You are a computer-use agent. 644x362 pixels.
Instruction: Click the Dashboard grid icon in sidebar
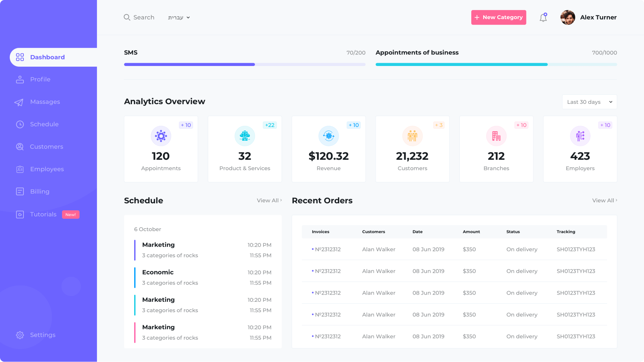(x=20, y=57)
